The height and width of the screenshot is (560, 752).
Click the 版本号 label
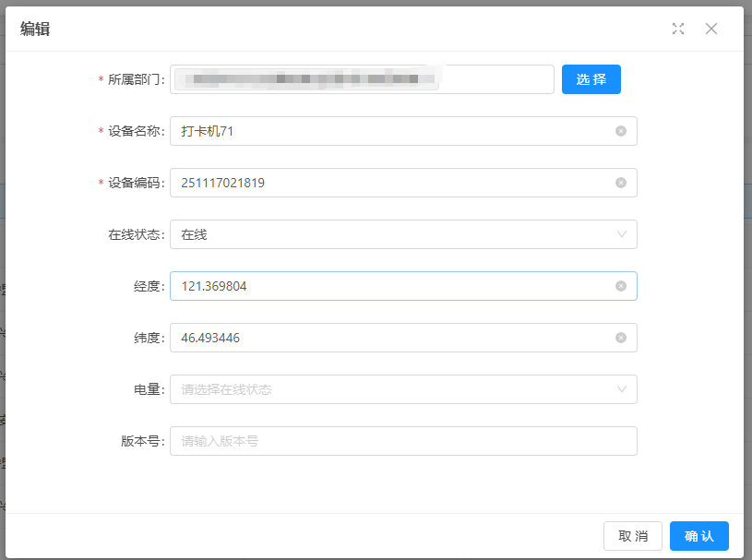pyautogui.click(x=142, y=441)
